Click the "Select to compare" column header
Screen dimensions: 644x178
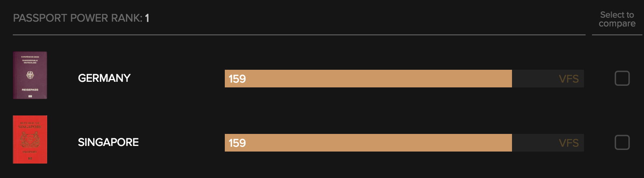[617, 19]
